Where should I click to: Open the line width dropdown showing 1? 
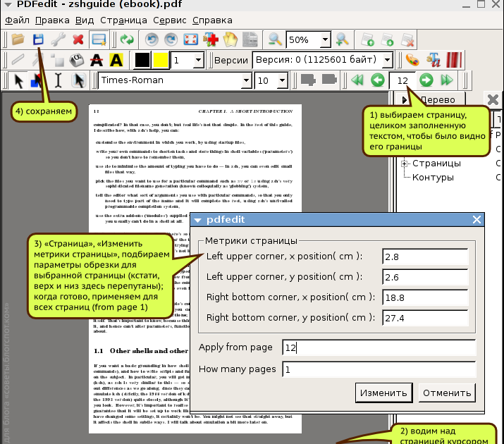[x=198, y=60]
